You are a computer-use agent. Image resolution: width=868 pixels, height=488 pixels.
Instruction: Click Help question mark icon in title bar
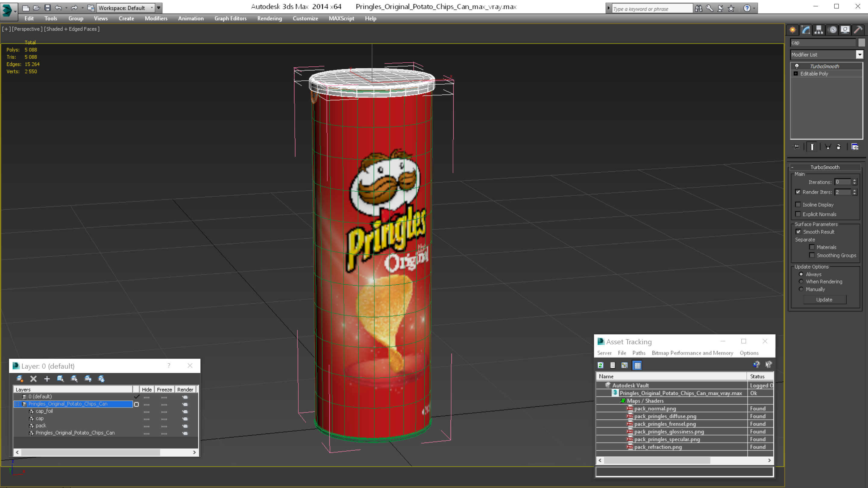click(747, 8)
